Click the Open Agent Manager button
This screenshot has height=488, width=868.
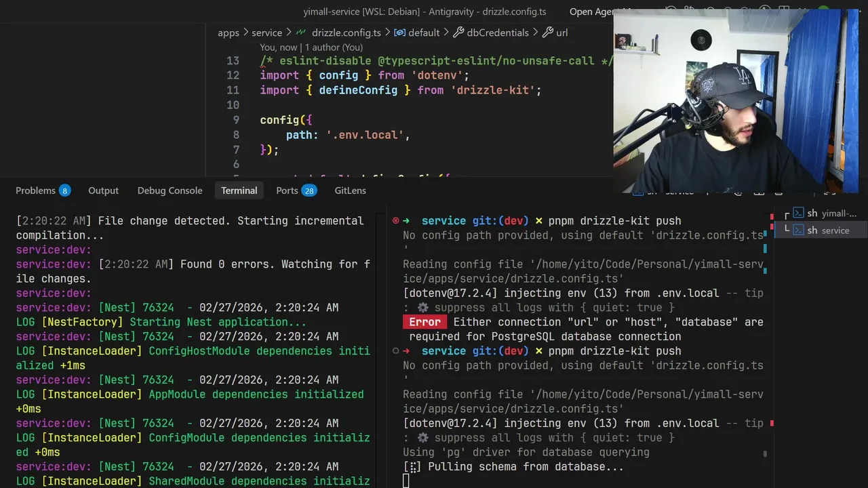tap(601, 12)
